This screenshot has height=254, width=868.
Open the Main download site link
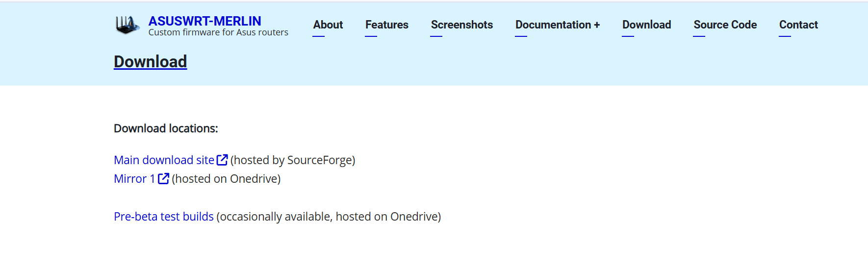click(164, 160)
